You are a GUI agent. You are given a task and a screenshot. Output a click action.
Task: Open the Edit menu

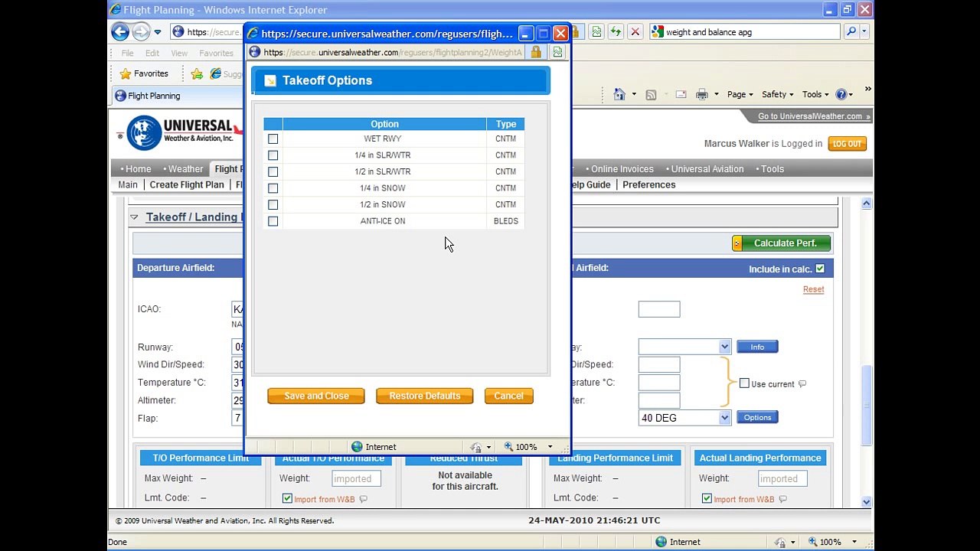pos(152,54)
